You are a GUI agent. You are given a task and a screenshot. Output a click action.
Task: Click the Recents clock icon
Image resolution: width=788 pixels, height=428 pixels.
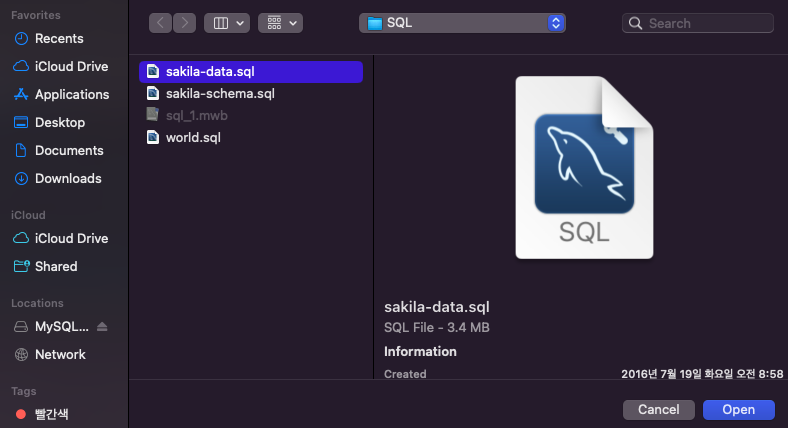point(21,39)
